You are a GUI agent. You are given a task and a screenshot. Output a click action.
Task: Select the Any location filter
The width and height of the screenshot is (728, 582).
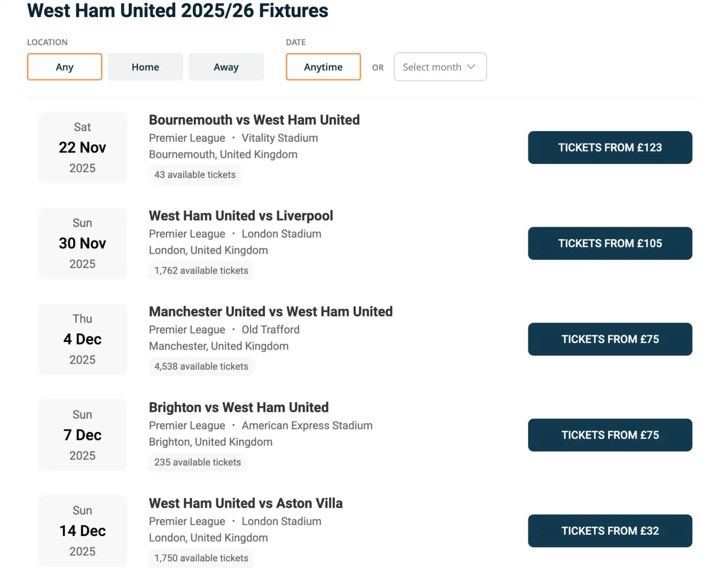pyautogui.click(x=64, y=67)
